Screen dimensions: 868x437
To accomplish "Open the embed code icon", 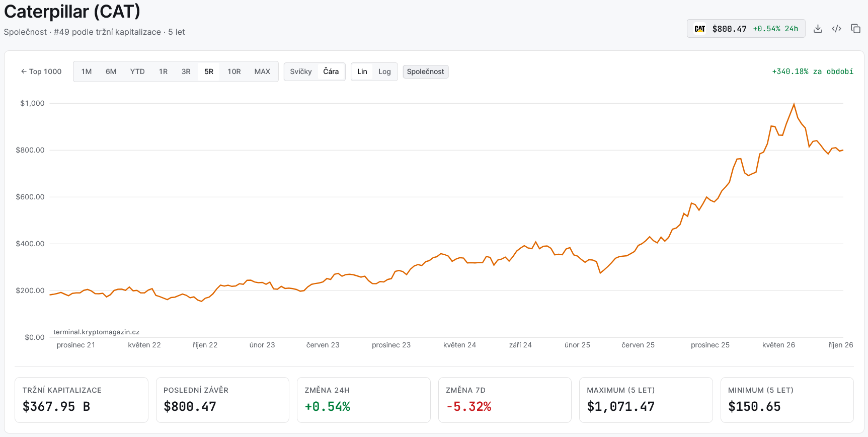I will pyautogui.click(x=836, y=29).
